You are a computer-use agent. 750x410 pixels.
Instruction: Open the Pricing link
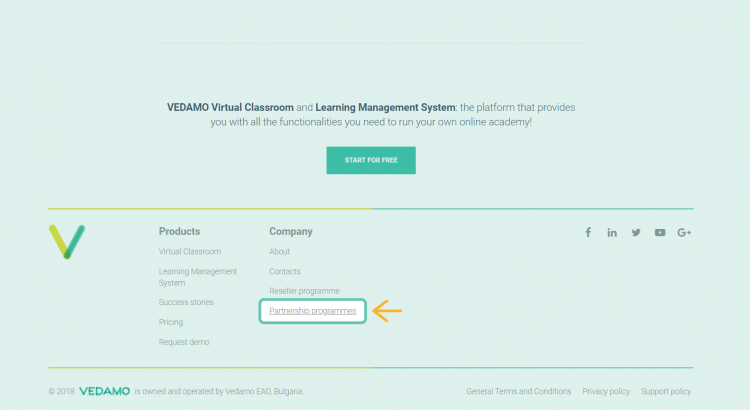click(x=171, y=322)
